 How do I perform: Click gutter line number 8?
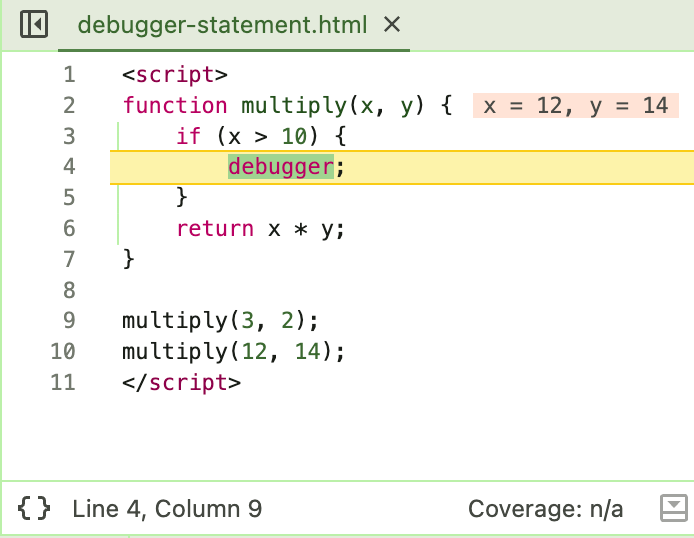pyautogui.click(x=69, y=290)
